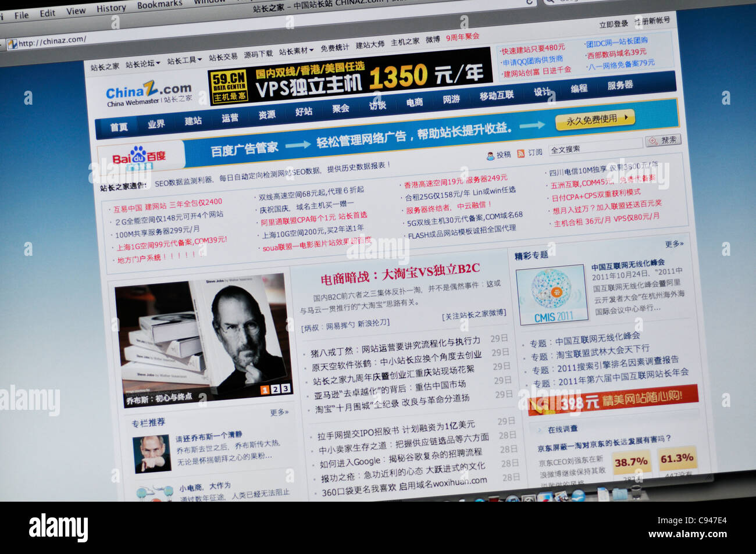This screenshot has width=756, height=554.
Task: Click the 永久免费使用 yellow button
Action: pyautogui.click(x=595, y=119)
